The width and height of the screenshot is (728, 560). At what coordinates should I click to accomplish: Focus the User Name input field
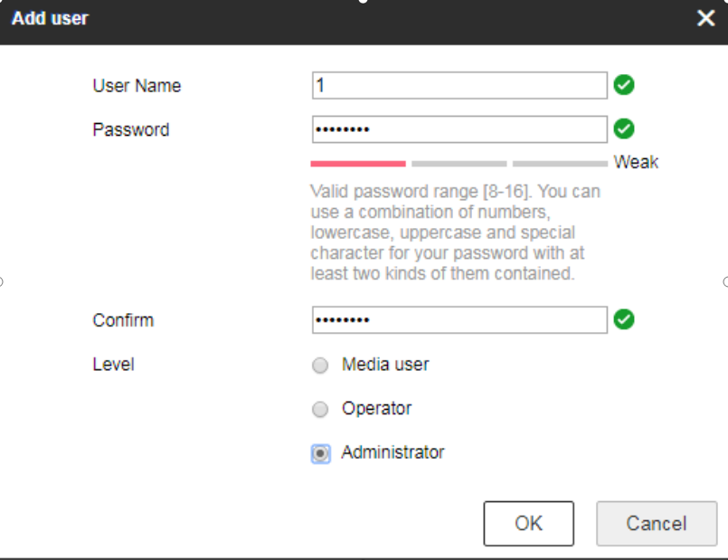pyautogui.click(x=459, y=85)
